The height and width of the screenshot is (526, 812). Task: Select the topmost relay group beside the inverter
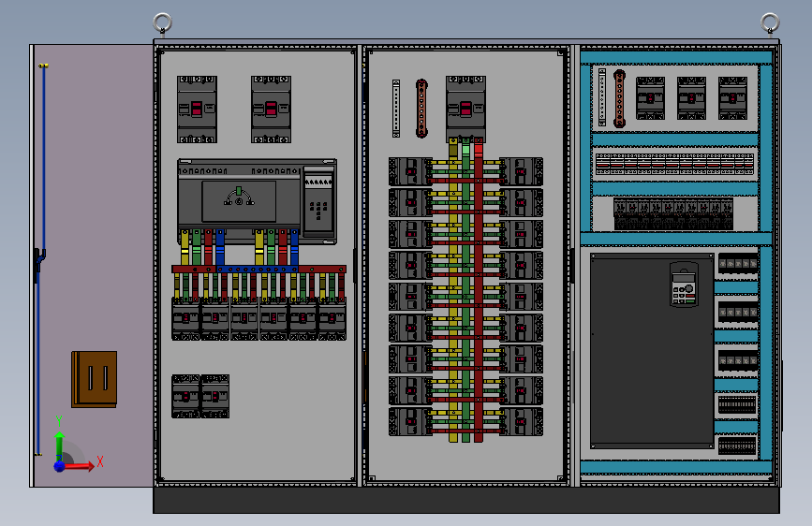[x=738, y=265]
